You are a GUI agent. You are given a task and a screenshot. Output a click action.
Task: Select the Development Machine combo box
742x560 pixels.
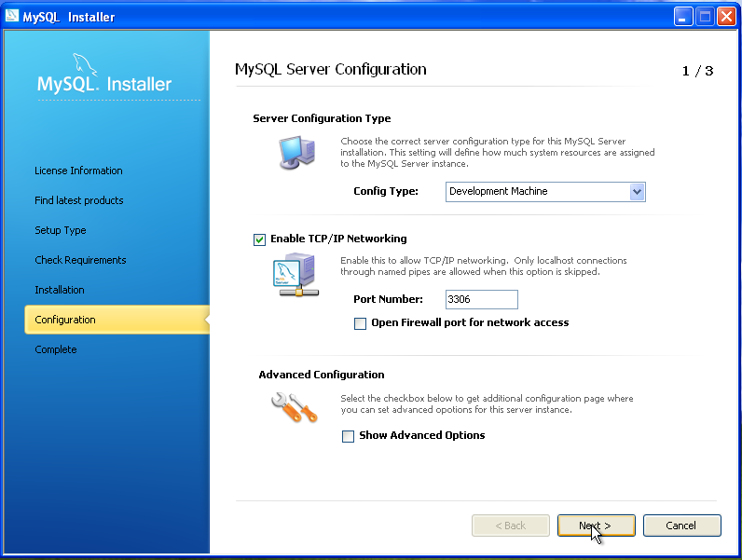click(536, 192)
